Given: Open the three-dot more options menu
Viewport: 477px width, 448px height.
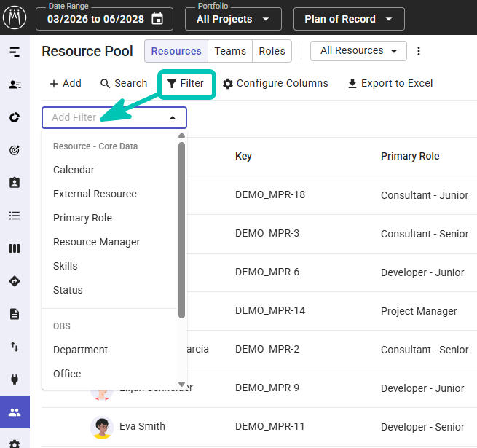Looking at the screenshot, I should (x=419, y=51).
